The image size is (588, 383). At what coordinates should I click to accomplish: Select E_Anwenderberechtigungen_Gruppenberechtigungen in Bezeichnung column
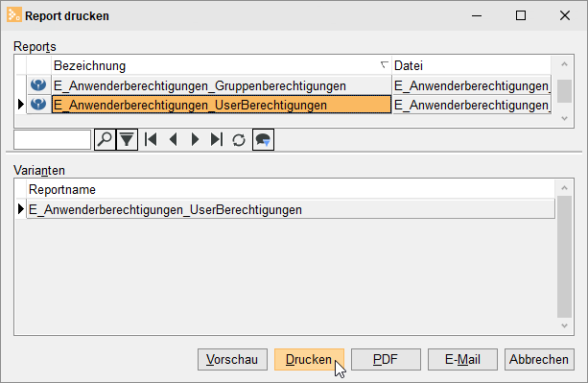(222, 85)
